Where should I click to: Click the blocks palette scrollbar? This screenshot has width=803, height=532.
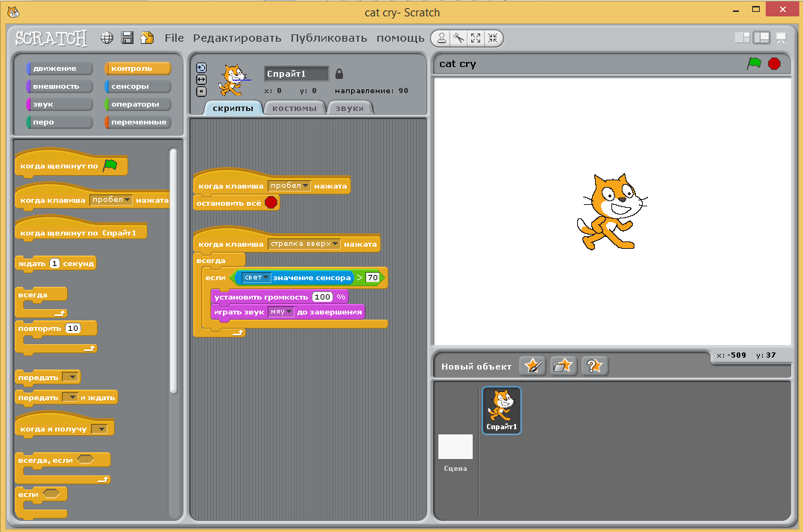173,271
